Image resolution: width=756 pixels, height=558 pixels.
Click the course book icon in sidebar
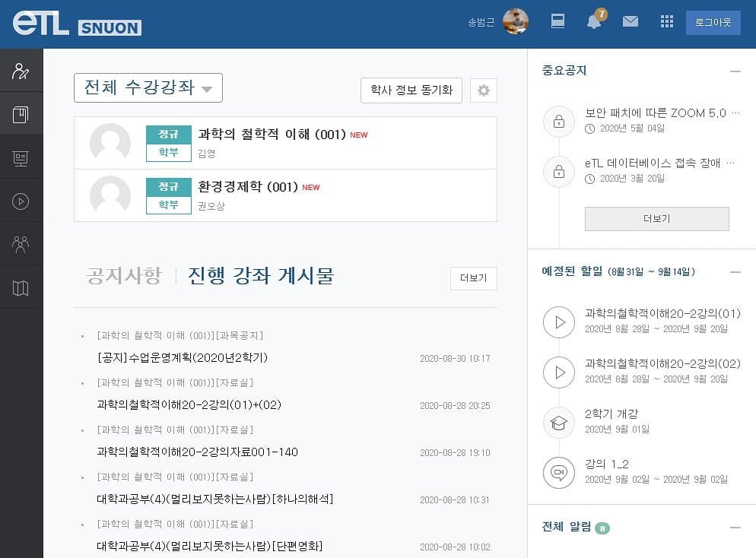(21, 115)
